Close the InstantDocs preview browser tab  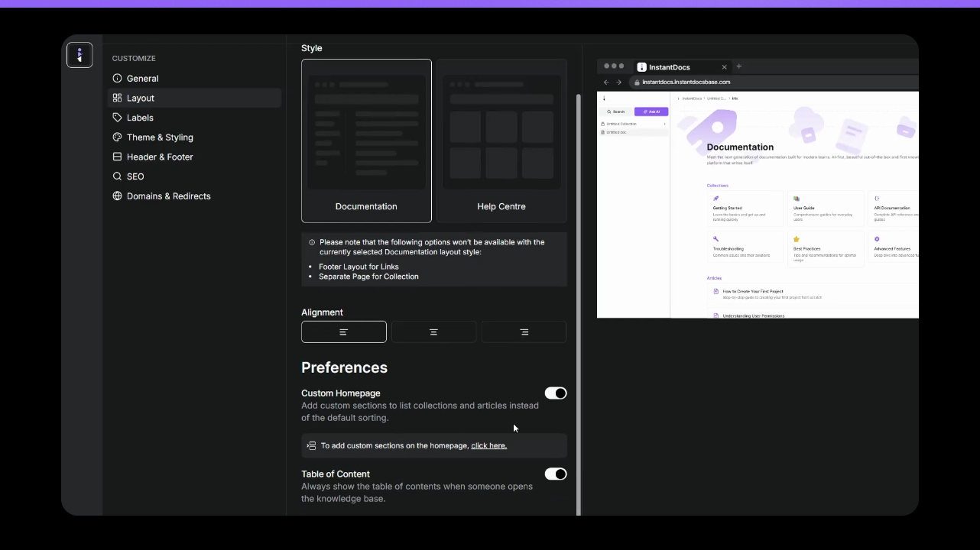tap(725, 67)
